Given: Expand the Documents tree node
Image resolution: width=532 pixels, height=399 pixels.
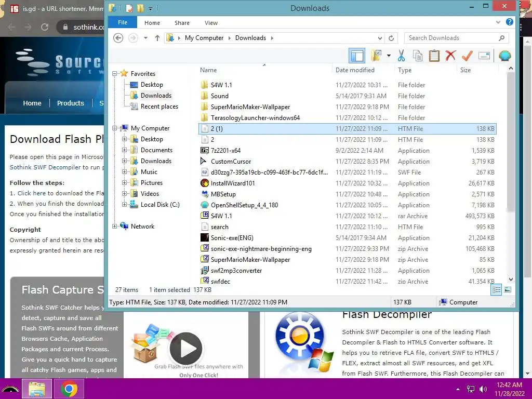Looking at the screenshot, I should pos(125,150).
